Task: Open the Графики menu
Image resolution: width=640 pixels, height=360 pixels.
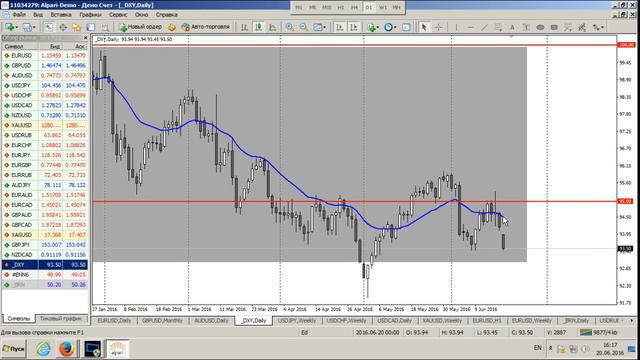Action: [x=91, y=15]
